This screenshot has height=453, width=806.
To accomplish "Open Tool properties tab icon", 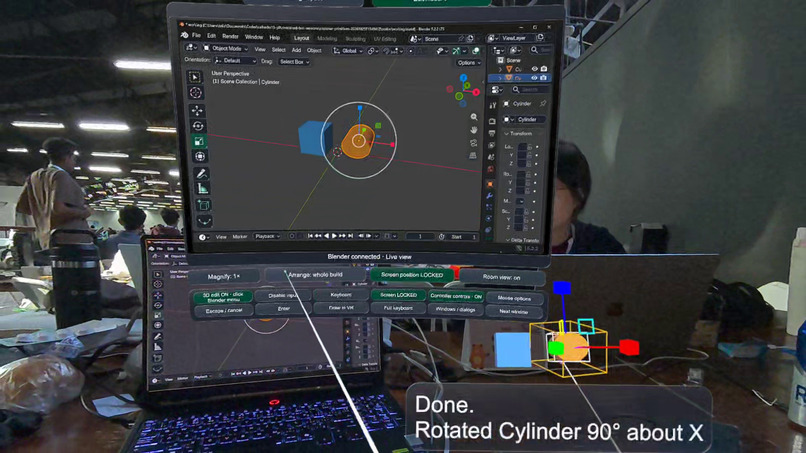I will coord(493,105).
